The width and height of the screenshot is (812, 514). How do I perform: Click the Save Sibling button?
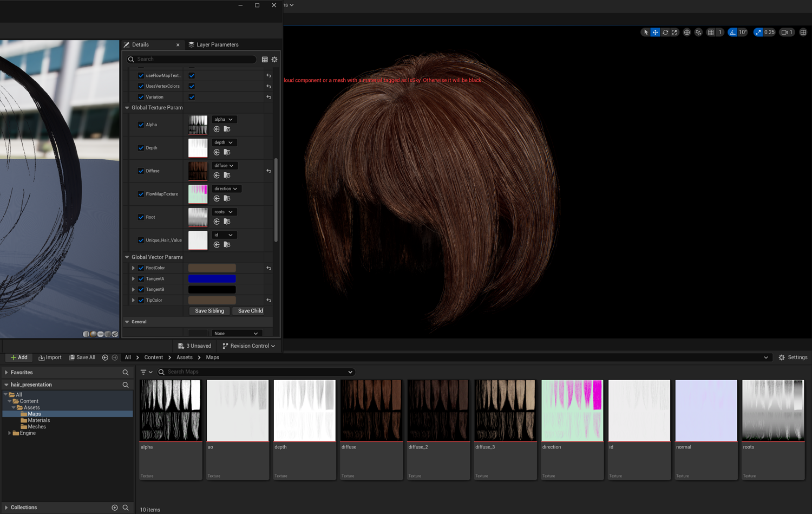(209, 311)
